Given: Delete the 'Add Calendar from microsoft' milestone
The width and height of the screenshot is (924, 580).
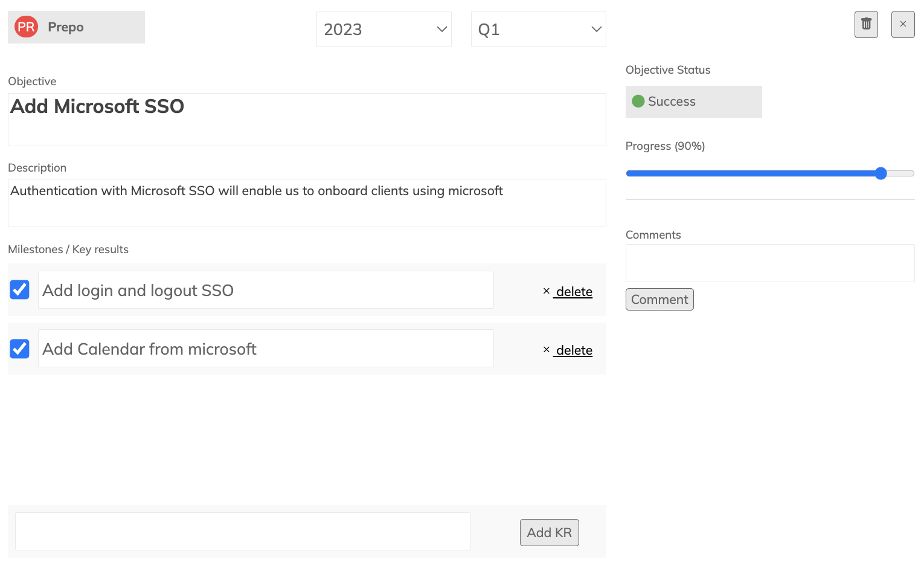Looking at the screenshot, I should [574, 350].
